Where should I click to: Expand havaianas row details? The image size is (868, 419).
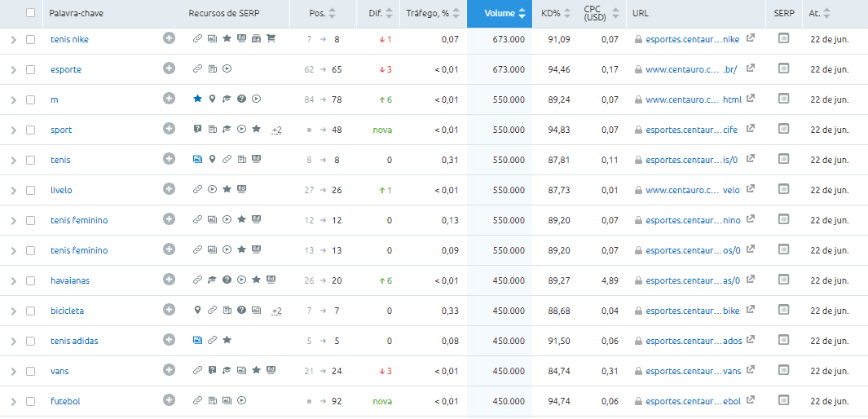coord(14,280)
